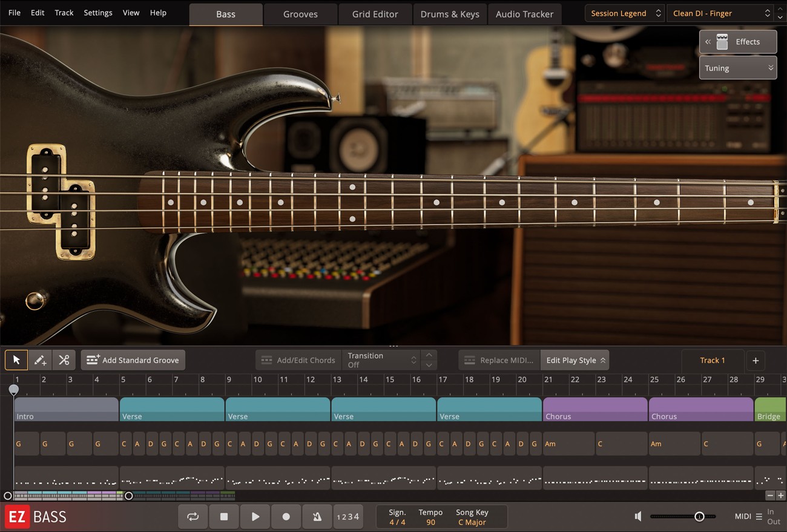Add a new track with plus button
This screenshot has width=787, height=532.
756,360
